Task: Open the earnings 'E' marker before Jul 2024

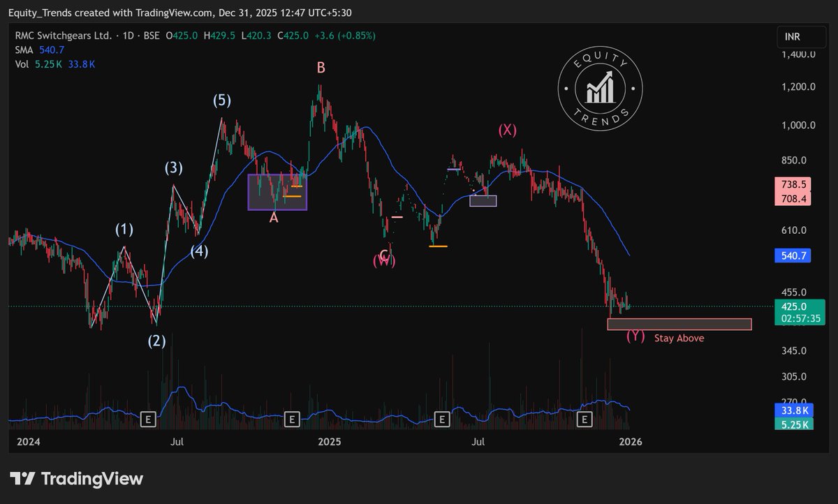Action: [x=147, y=419]
